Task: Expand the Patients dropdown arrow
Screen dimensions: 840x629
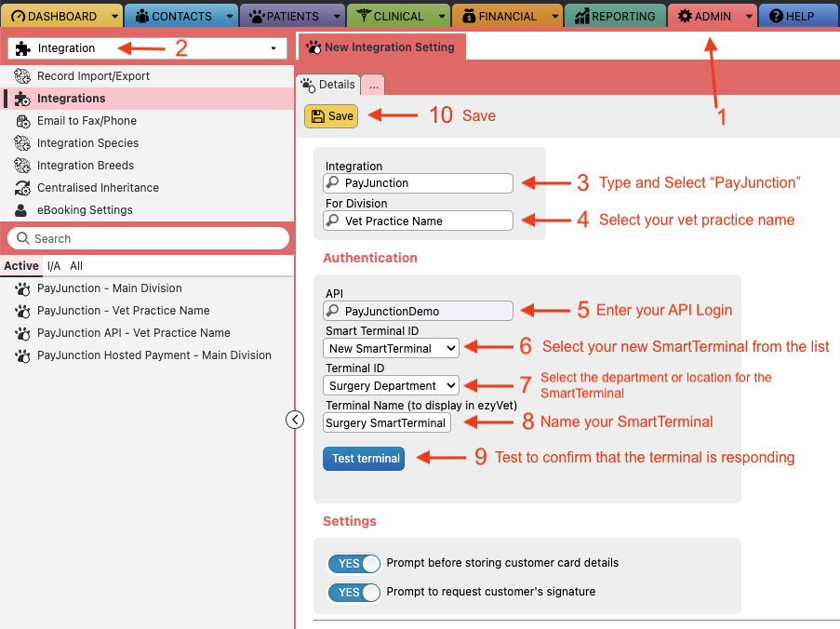Action: (x=337, y=17)
